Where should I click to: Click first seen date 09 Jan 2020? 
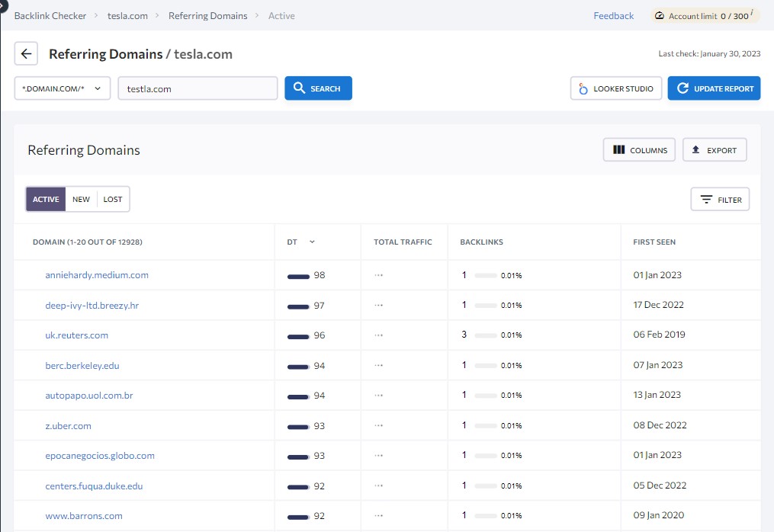(x=659, y=515)
